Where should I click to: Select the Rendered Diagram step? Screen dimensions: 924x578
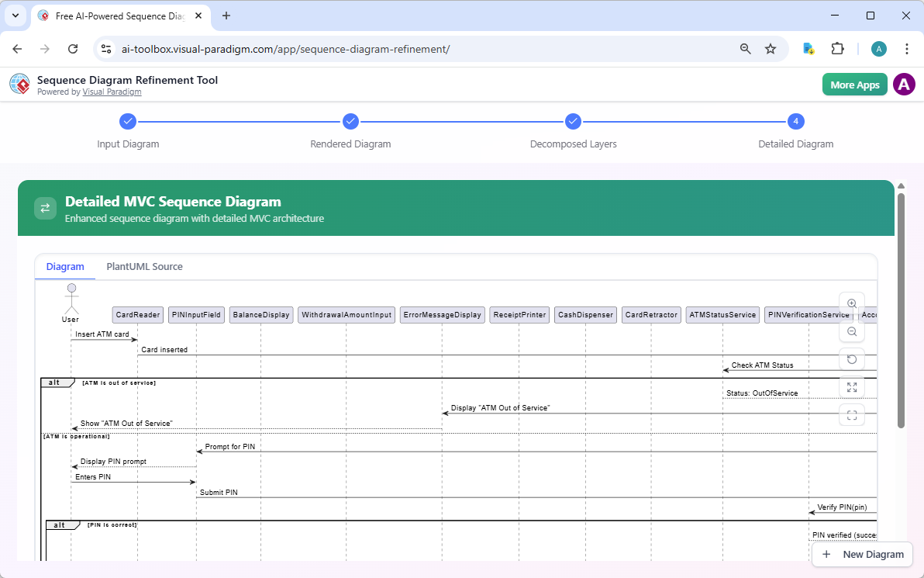coord(350,121)
